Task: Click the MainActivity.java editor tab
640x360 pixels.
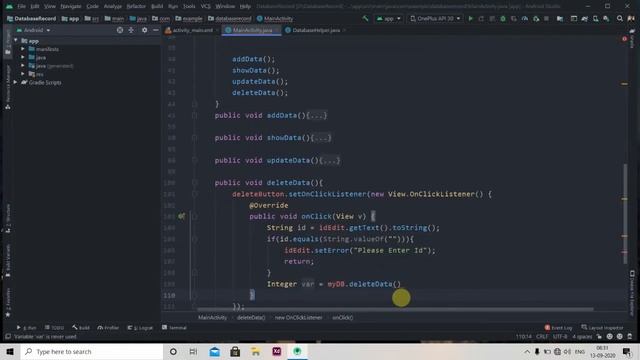Action: click(x=251, y=30)
